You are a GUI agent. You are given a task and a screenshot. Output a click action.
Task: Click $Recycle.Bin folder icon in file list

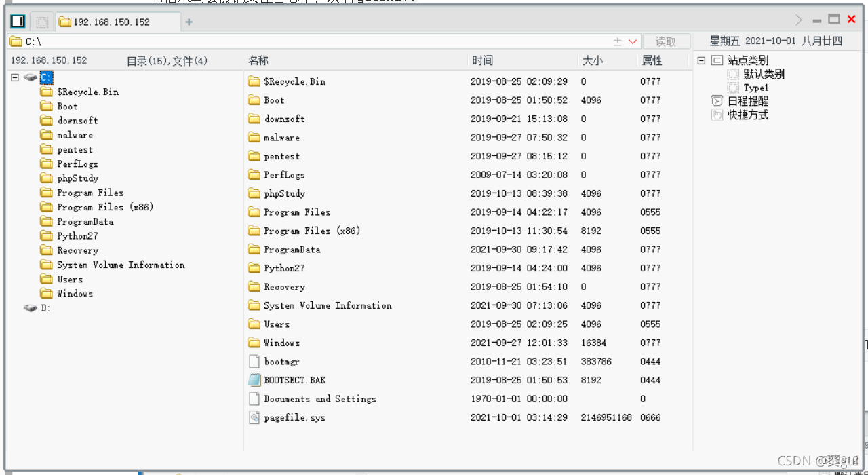254,81
